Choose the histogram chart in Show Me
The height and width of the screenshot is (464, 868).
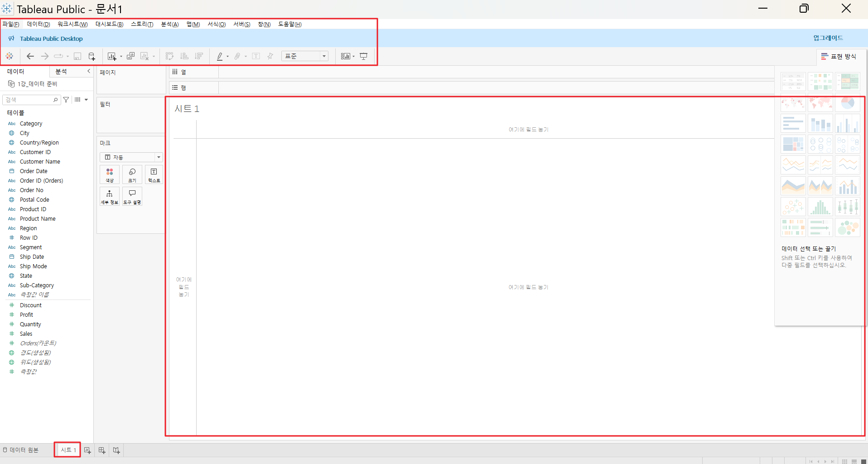[x=820, y=207]
